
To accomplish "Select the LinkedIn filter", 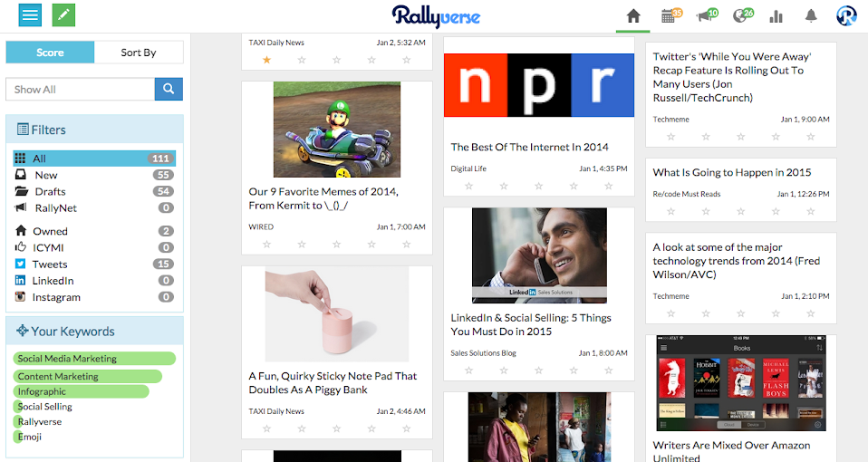I will 94,281.
